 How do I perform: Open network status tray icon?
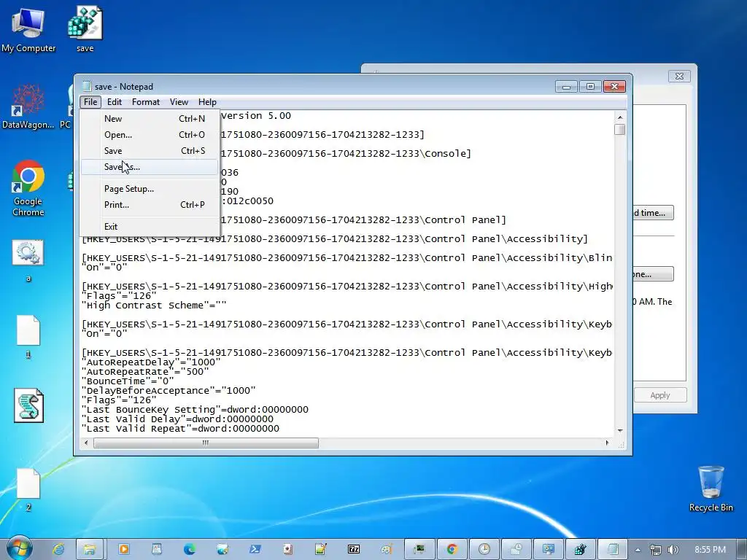point(656,550)
